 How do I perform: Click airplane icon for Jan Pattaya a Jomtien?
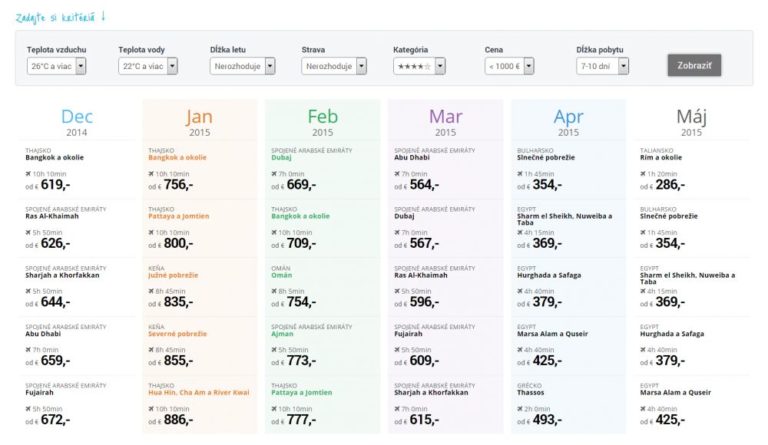click(152, 231)
